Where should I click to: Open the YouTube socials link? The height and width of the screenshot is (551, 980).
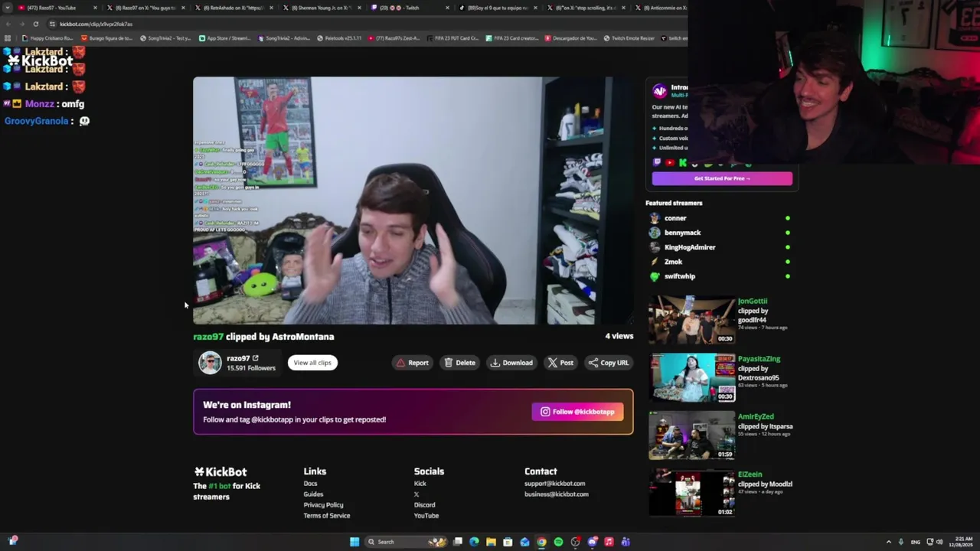click(x=426, y=516)
